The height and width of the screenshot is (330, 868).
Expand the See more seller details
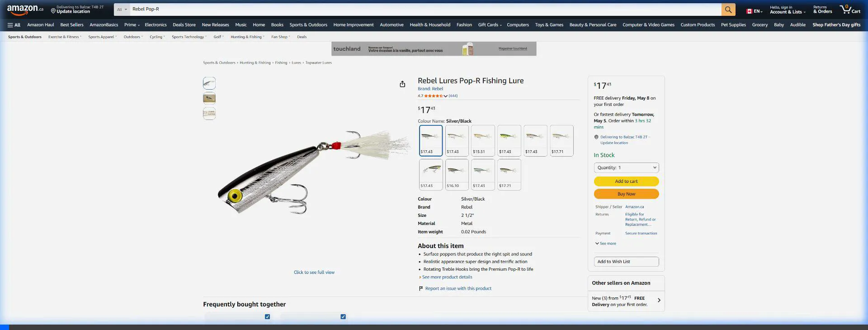[x=606, y=244]
